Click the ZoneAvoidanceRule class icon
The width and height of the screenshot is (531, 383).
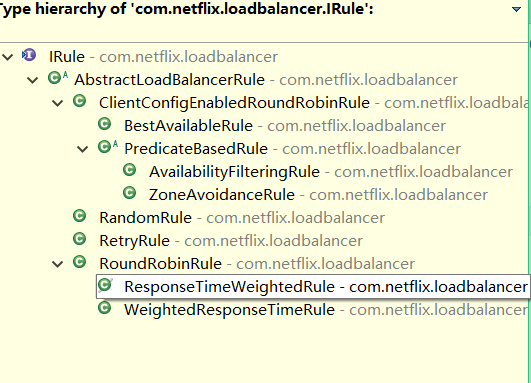(x=130, y=193)
